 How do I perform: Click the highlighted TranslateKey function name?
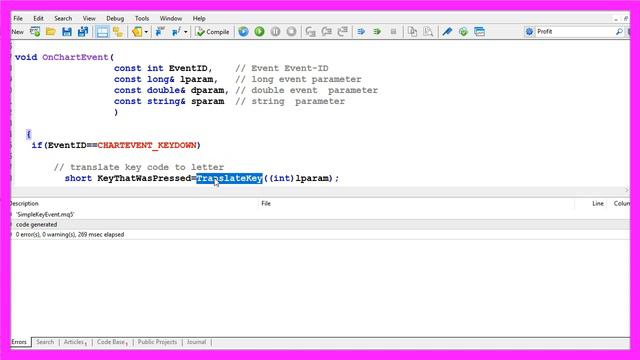click(229, 178)
